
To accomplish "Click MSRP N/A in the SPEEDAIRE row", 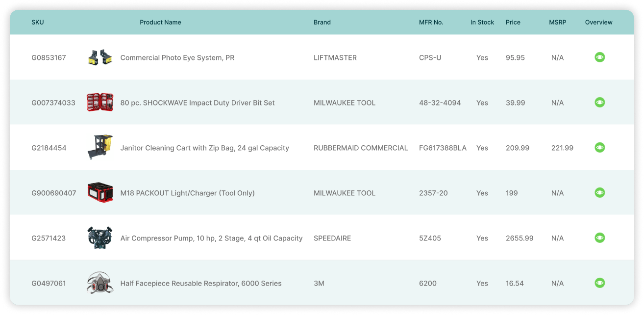I will pyautogui.click(x=557, y=238).
